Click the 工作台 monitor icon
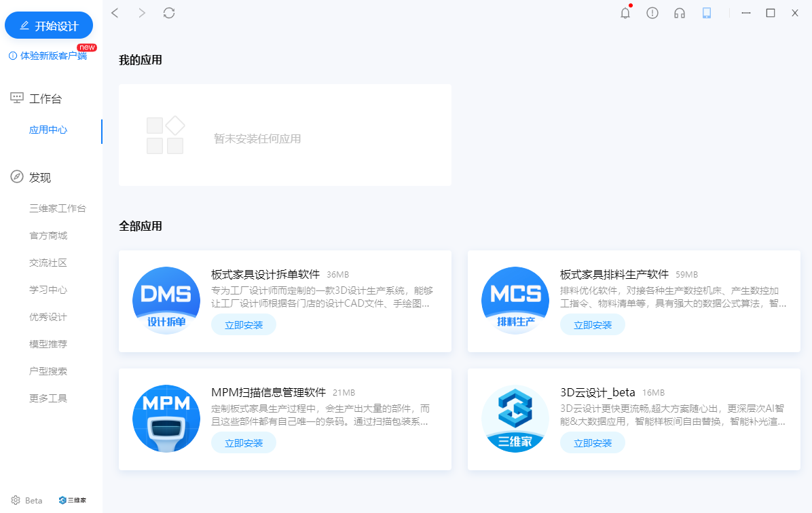 pyautogui.click(x=17, y=98)
